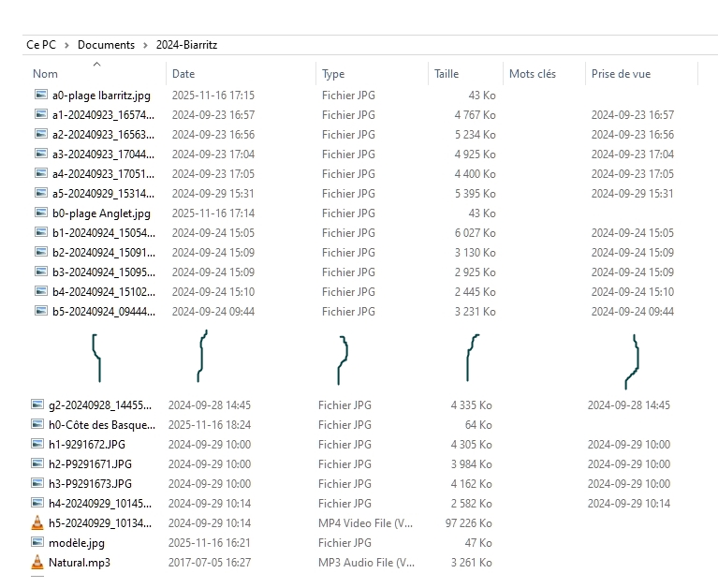Select the 2024-Biarritz folder in address bar
The height and width of the screenshot is (588, 718).
pos(186,45)
